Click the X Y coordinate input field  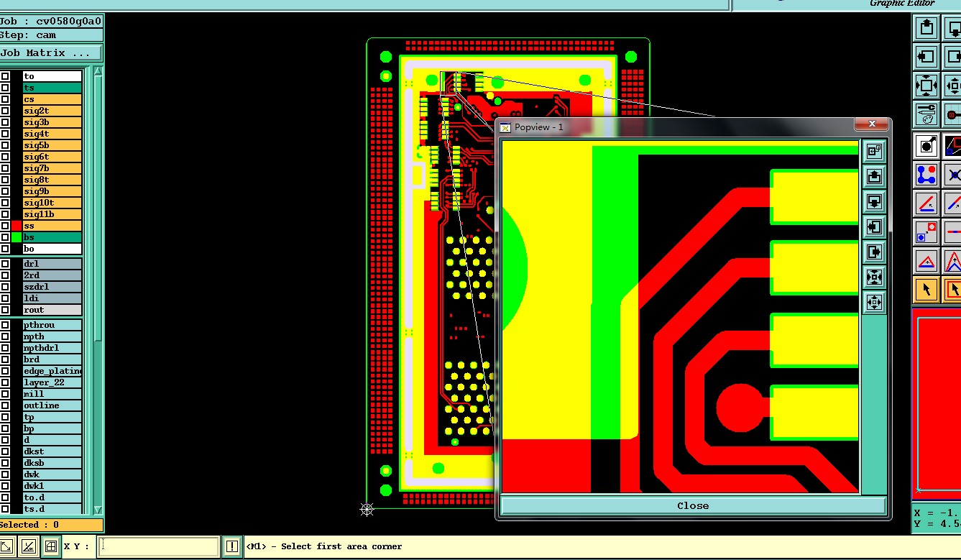pos(157,546)
